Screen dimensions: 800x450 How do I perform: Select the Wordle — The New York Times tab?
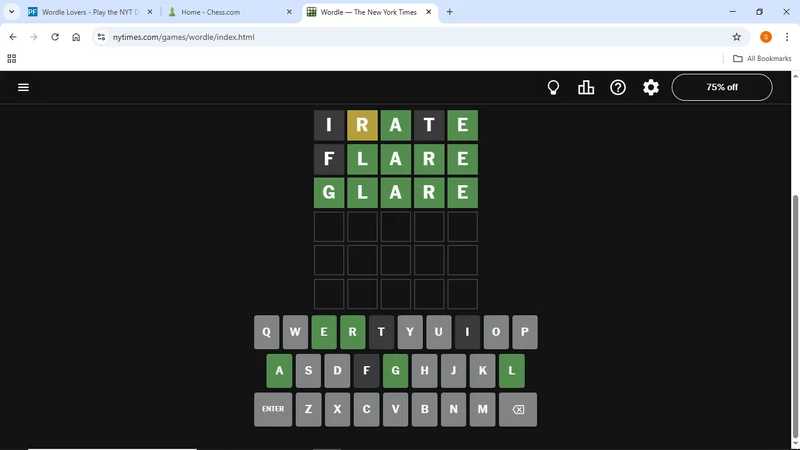368,12
